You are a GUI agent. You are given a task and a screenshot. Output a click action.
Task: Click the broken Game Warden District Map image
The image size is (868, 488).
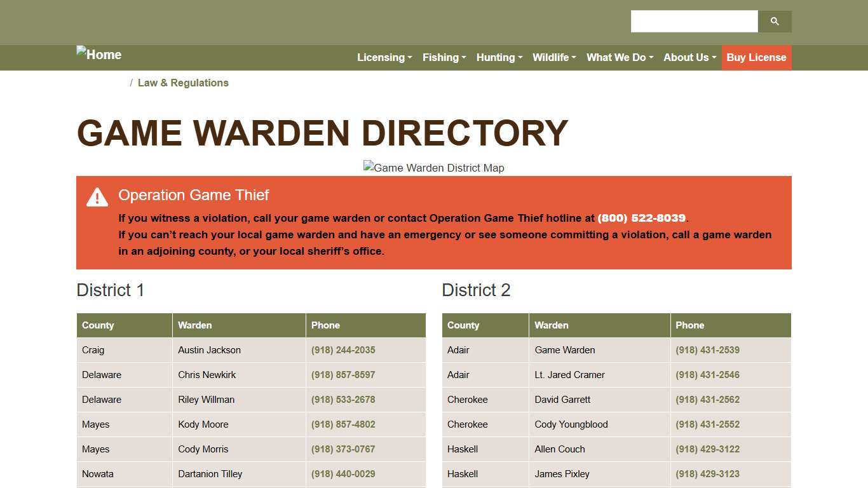click(434, 168)
